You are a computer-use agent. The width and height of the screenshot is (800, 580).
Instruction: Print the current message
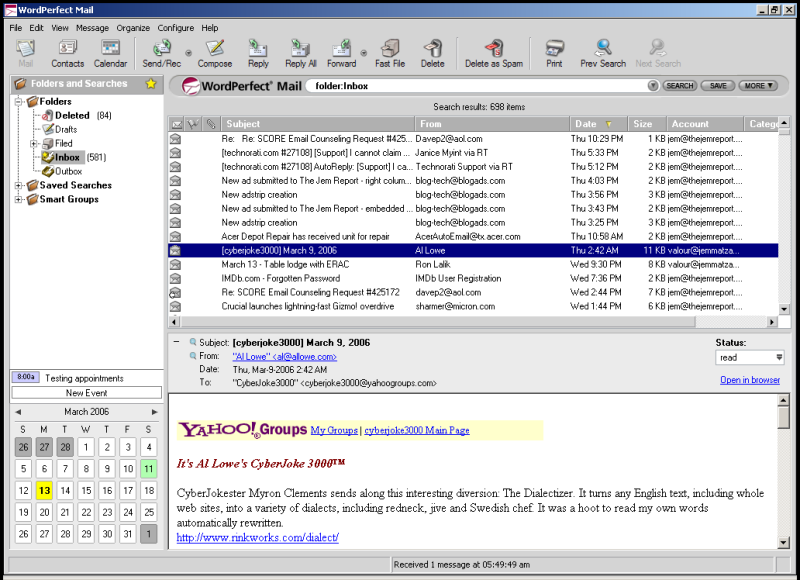click(554, 53)
